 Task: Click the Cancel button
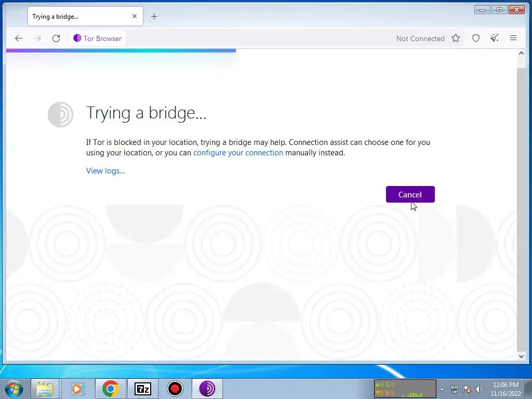coord(410,194)
